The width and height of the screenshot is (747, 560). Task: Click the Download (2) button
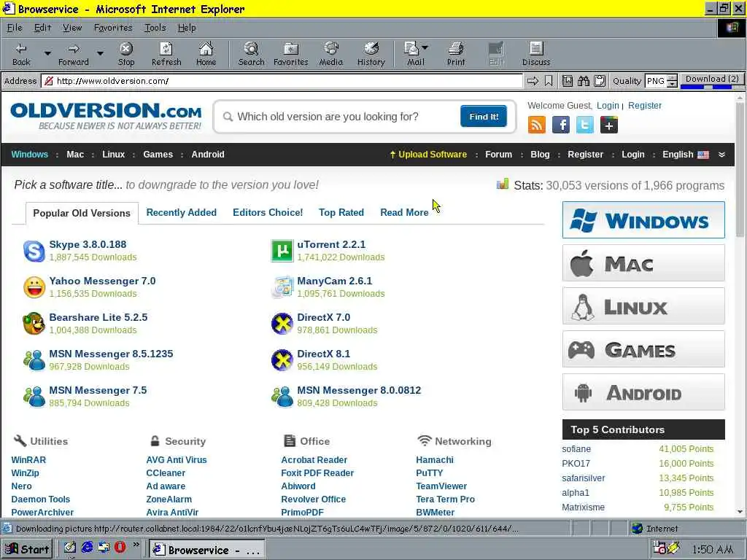[x=712, y=80]
